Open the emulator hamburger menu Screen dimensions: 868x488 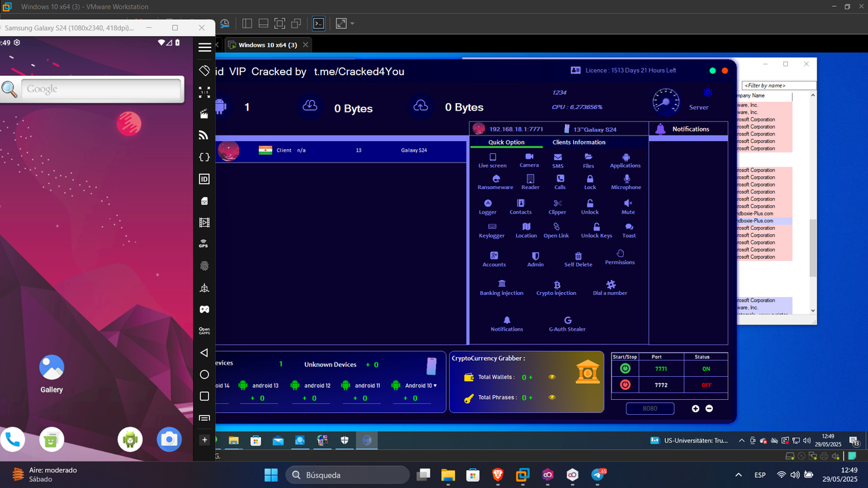[204, 47]
